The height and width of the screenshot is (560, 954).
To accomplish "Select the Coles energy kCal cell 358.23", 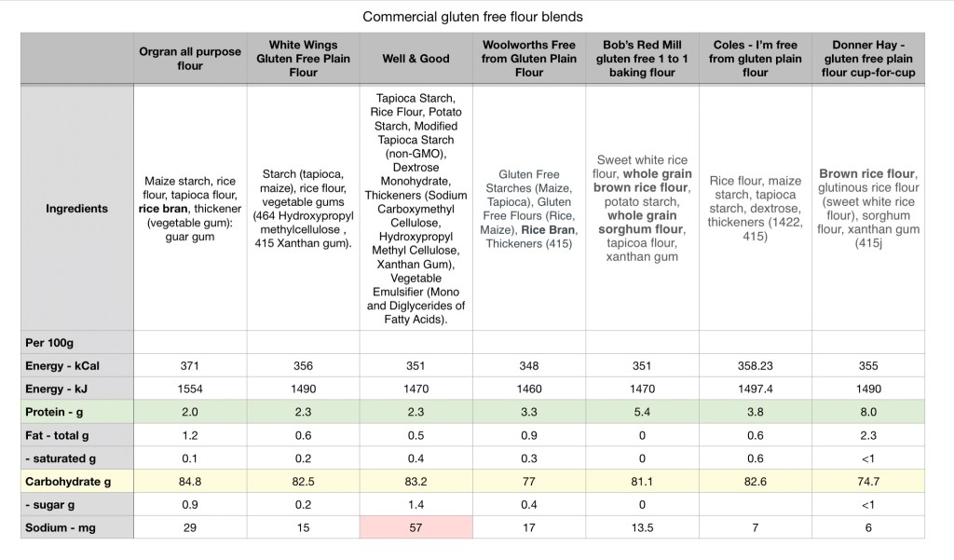I will pyautogui.click(x=755, y=366).
